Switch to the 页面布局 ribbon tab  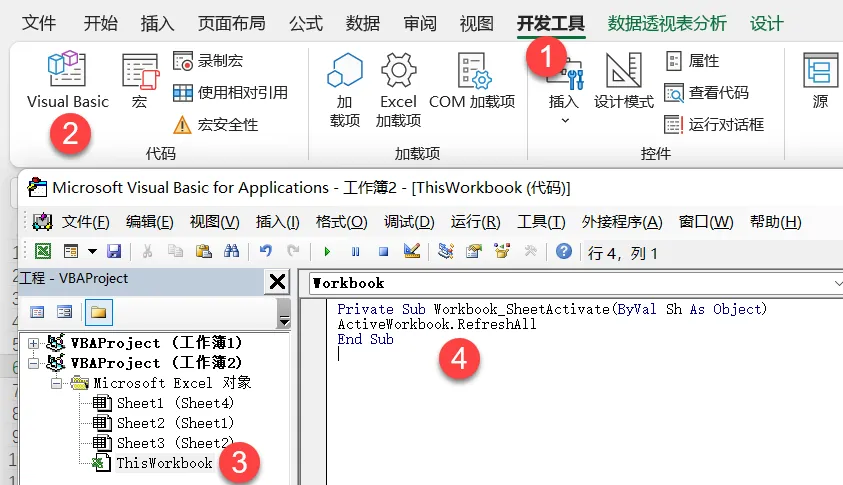tap(232, 23)
